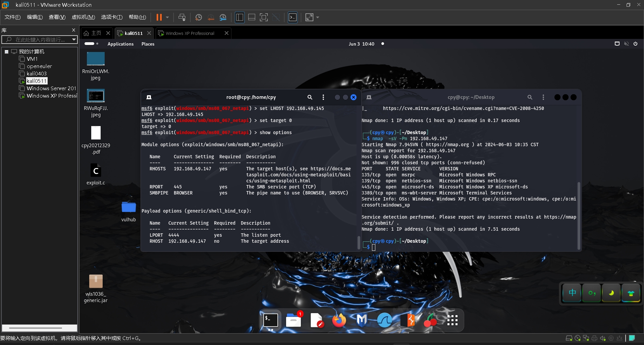Click the muted volume icon in Kali top bar

[626, 44]
